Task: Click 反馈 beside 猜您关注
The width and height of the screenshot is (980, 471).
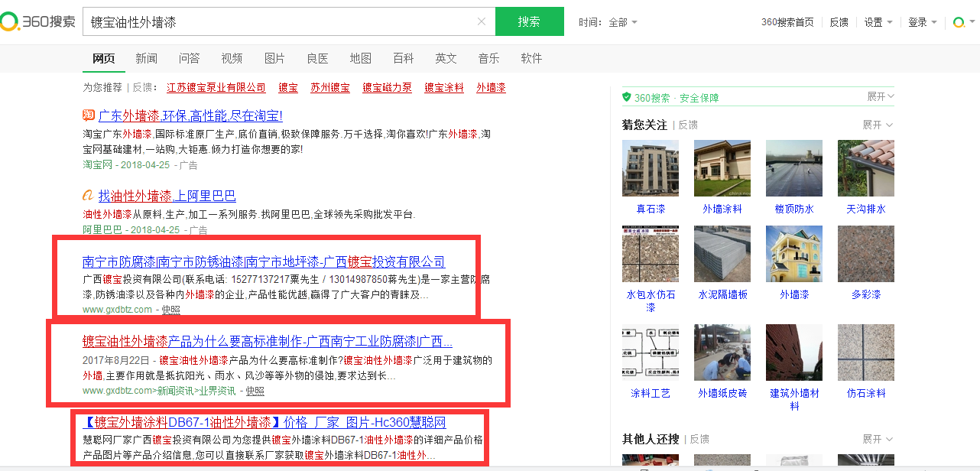Action: [x=688, y=125]
